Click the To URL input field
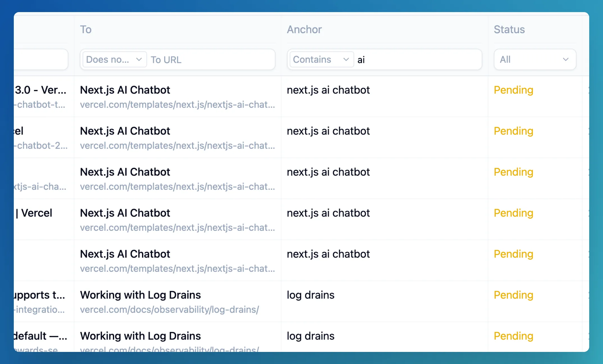Screen dimensions: 603x364 pos(211,59)
